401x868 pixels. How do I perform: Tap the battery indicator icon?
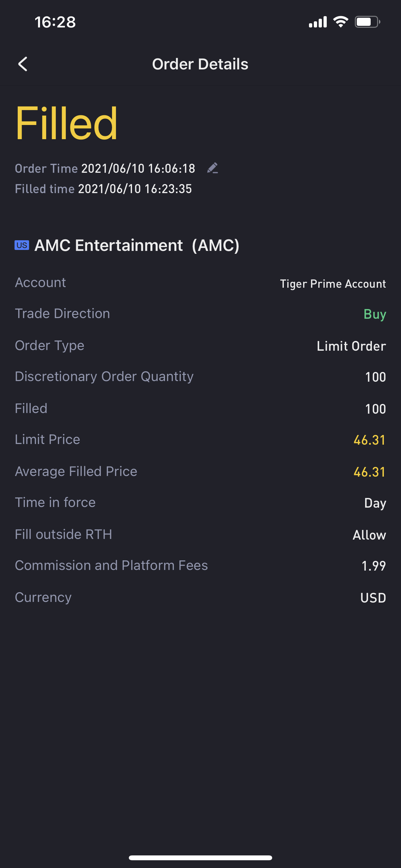pyautogui.click(x=367, y=22)
